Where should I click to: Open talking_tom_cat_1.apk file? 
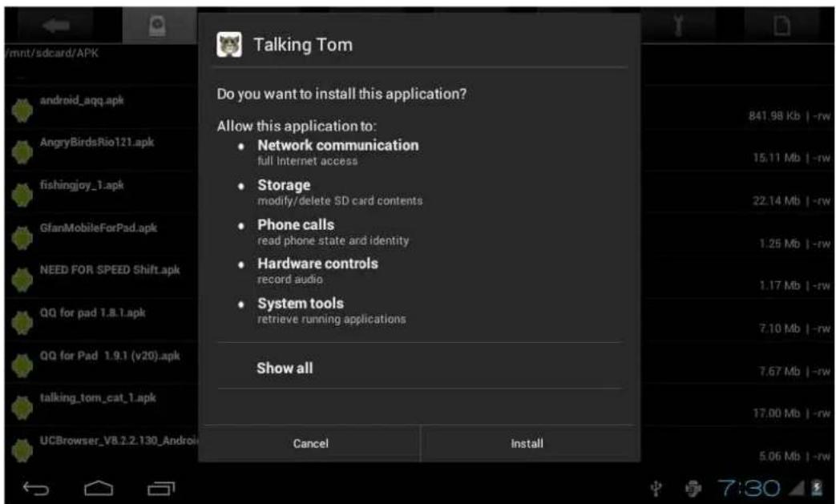pyautogui.click(x=98, y=398)
